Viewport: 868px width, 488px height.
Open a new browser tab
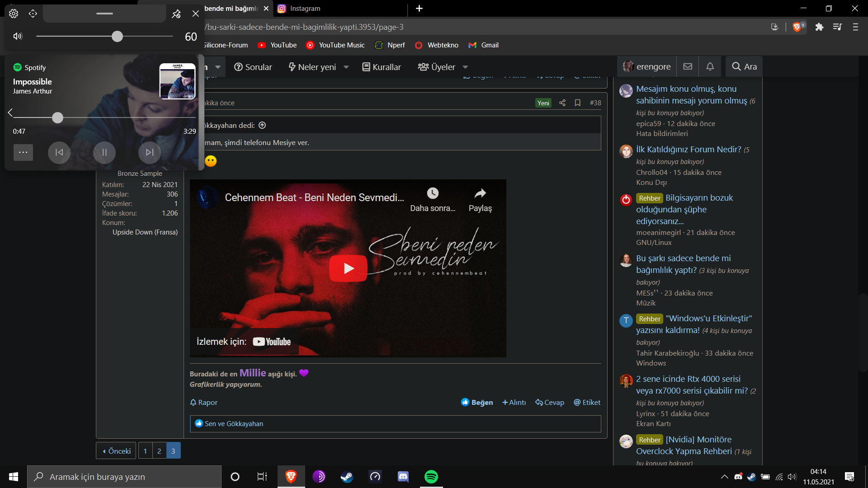(419, 9)
